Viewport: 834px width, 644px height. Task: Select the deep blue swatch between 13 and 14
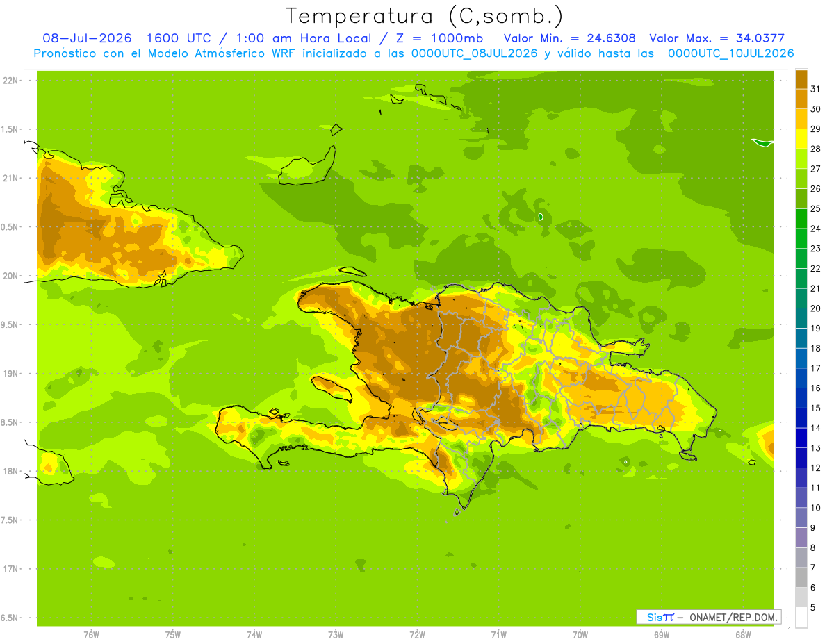[801, 438]
